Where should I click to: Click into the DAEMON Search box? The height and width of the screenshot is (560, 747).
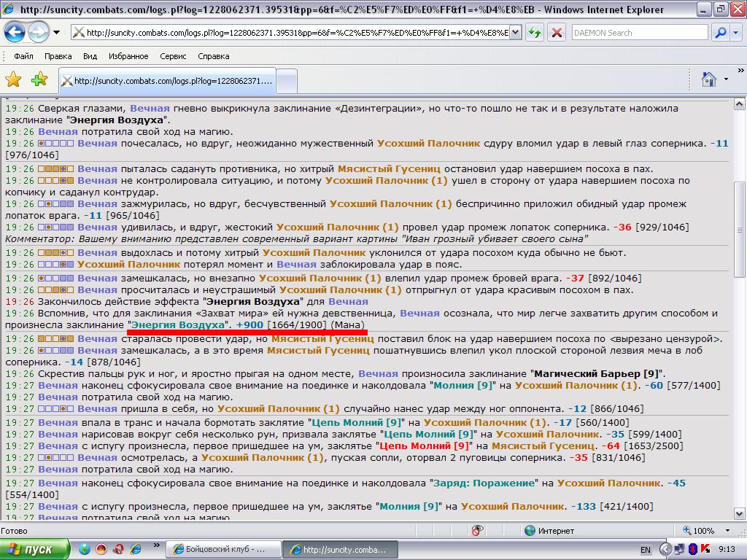(640, 33)
